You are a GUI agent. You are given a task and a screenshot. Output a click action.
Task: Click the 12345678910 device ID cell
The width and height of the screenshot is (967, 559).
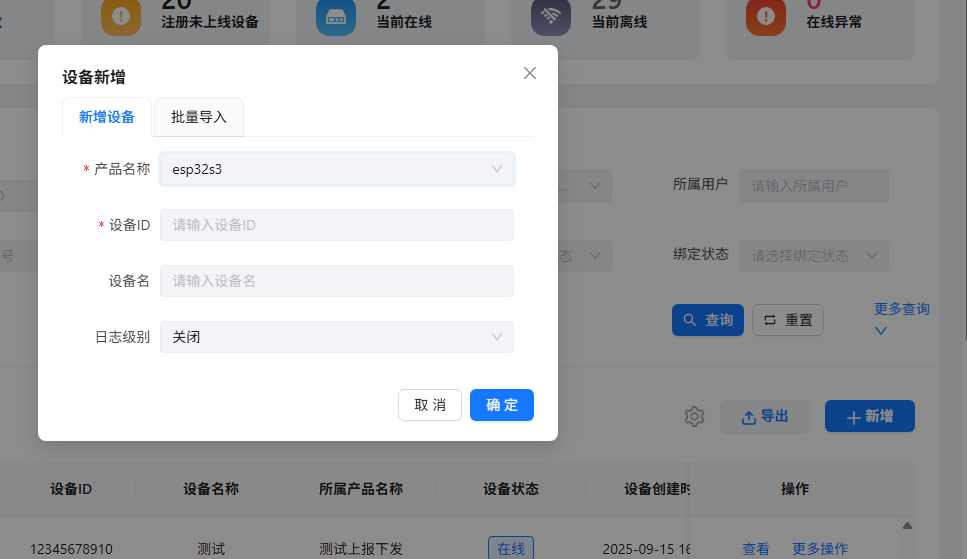71,549
